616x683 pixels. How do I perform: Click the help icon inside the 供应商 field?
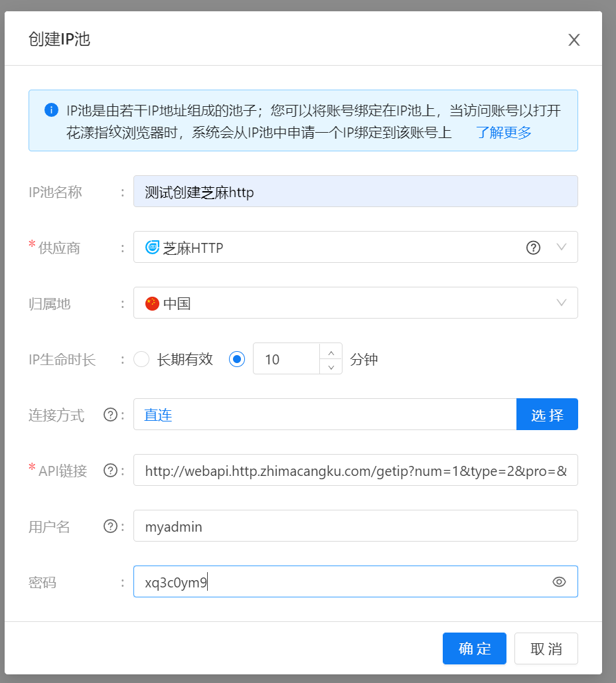pos(533,248)
